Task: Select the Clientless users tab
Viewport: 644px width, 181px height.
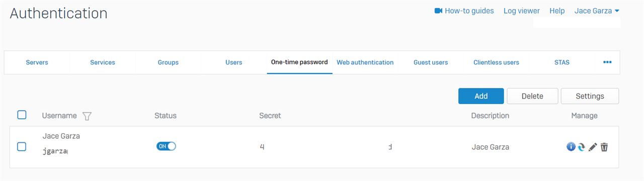Action: pos(496,62)
